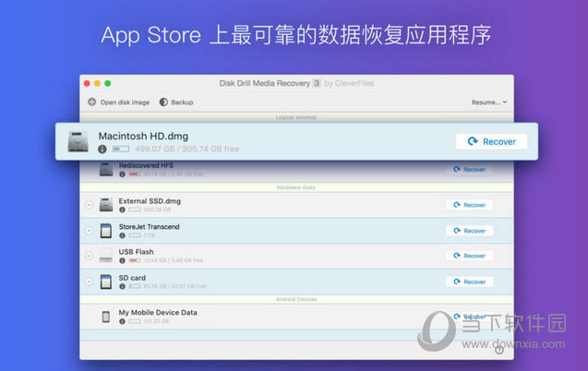Viewport: 588px width, 371px height.
Task: Click the help question mark icon
Action: click(x=498, y=350)
